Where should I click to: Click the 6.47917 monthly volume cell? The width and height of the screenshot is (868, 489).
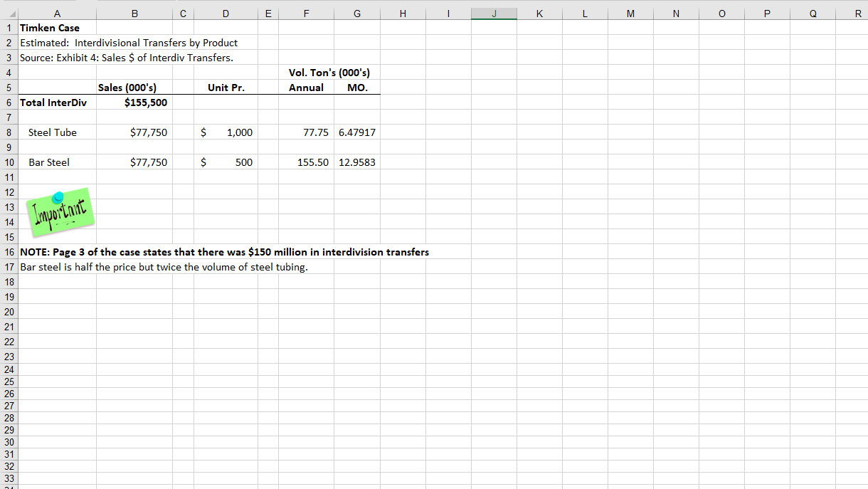pos(357,132)
